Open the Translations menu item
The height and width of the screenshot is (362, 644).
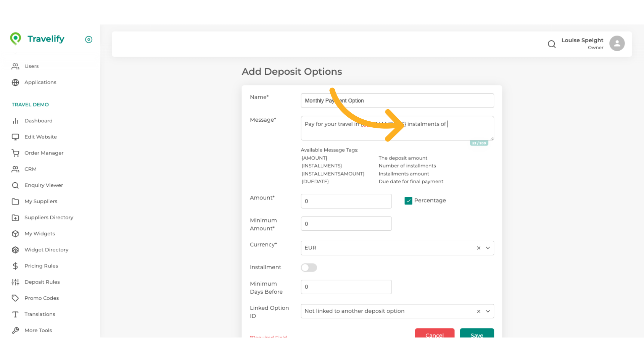click(x=40, y=314)
